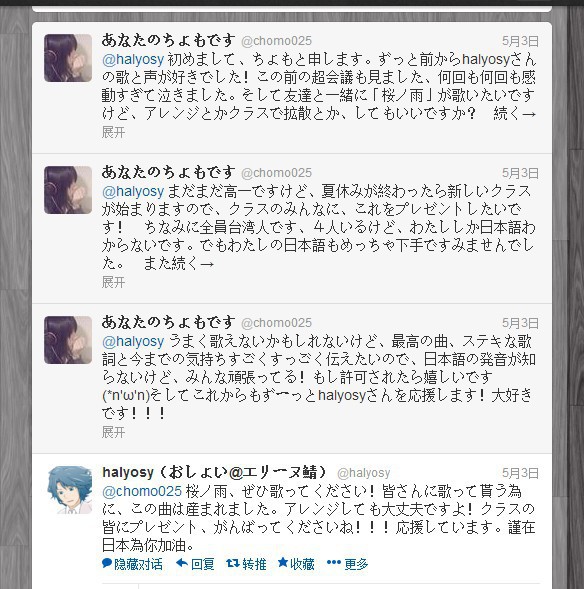Open the halyosy（おしょい@エリーヌ鯖） profile name

pos(215,473)
